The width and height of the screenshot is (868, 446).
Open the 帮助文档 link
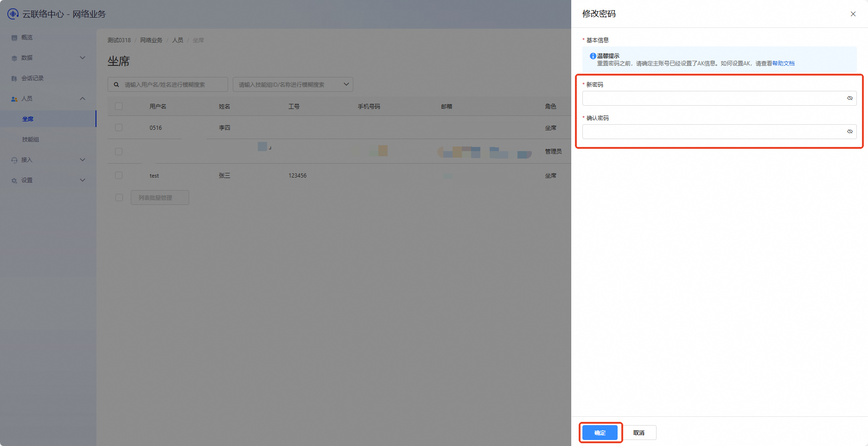783,64
